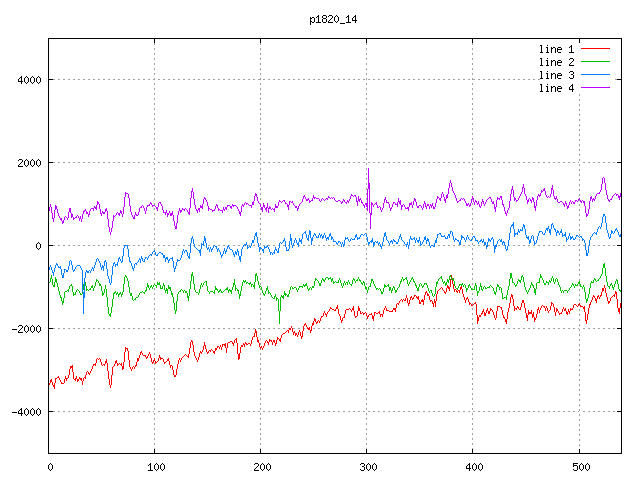The width and height of the screenshot is (640, 480).
Task: Click the 200 x-axis tick label
Action: pyautogui.click(x=261, y=466)
